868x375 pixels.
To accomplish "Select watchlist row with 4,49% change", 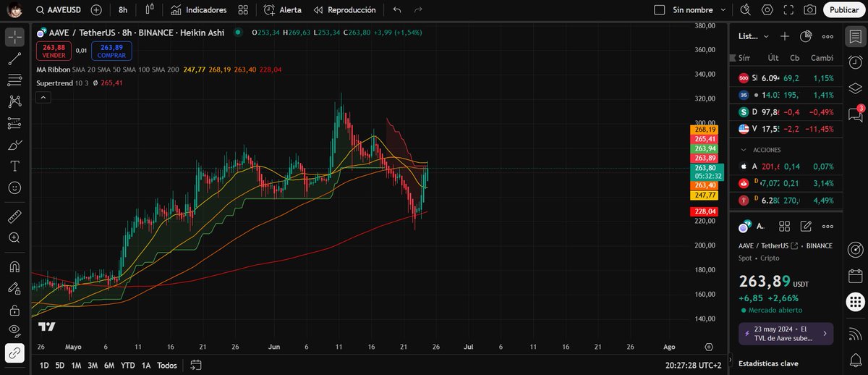I will tap(786, 201).
